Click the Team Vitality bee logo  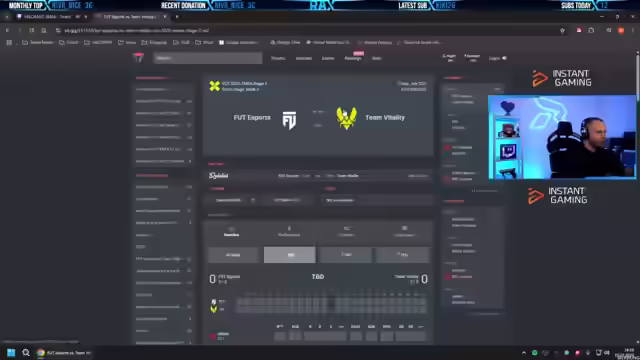(x=346, y=118)
